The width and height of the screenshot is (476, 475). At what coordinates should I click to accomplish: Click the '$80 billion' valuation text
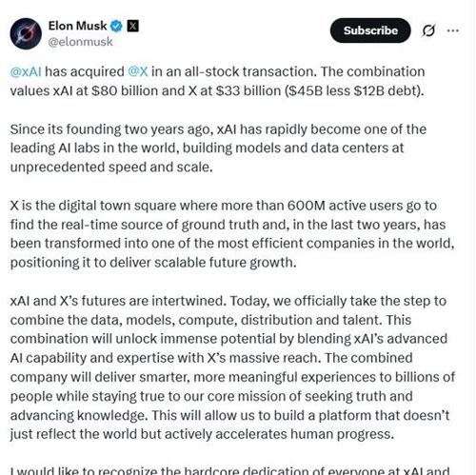click(x=125, y=90)
